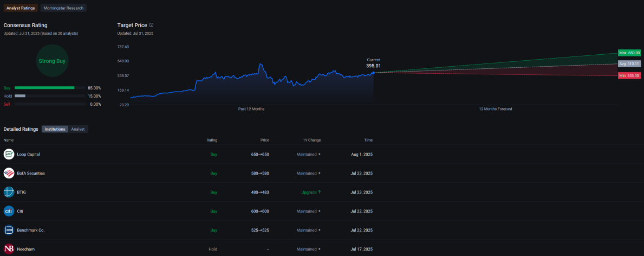Click the Max 650.00 target label

coord(629,53)
